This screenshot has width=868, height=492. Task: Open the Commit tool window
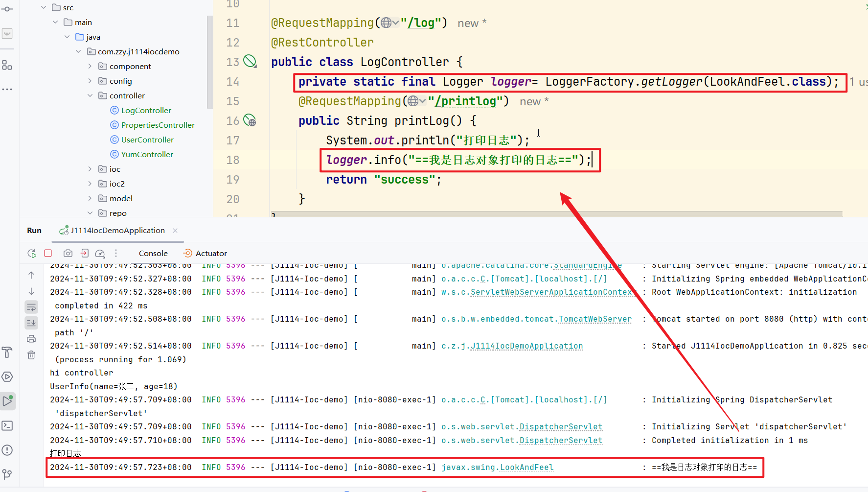[x=7, y=9]
